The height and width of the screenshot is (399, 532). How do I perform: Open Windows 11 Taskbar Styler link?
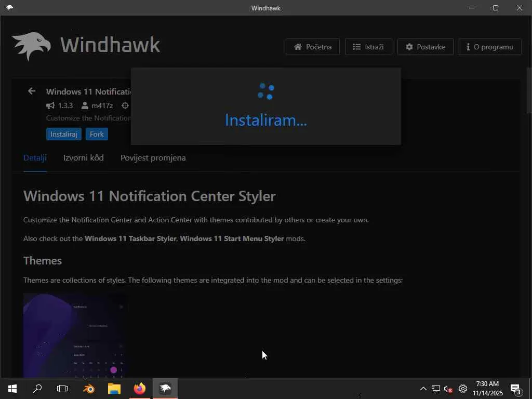(130, 238)
